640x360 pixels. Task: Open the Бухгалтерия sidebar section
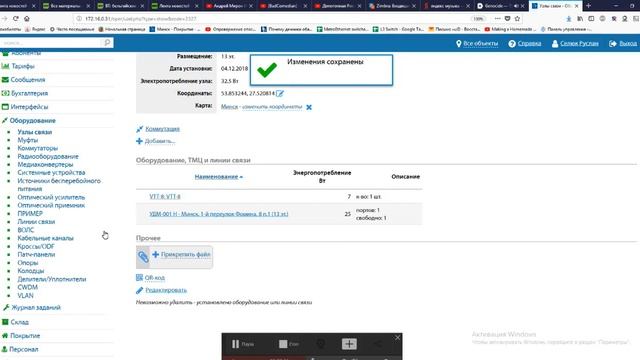click(29, 93)
